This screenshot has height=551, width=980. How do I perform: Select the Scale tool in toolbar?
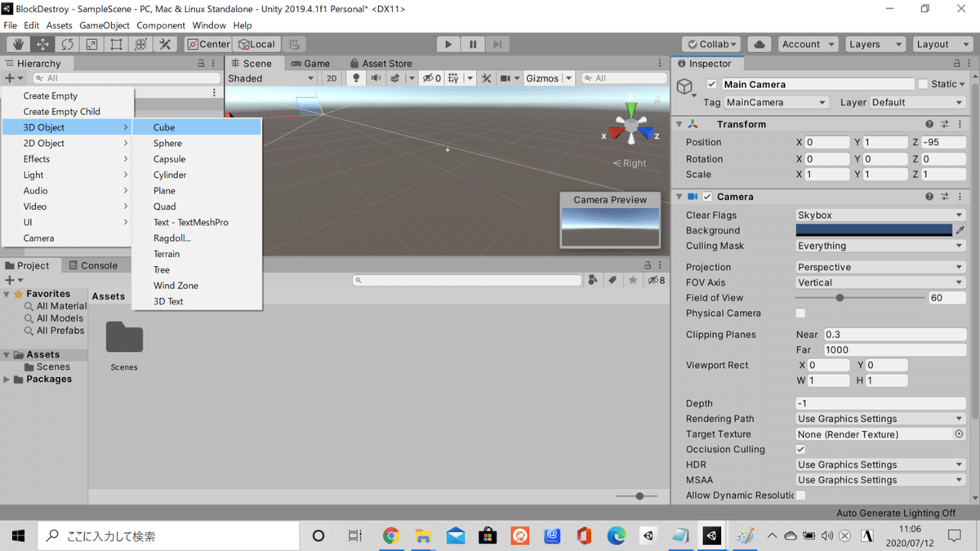click(91, 44)
